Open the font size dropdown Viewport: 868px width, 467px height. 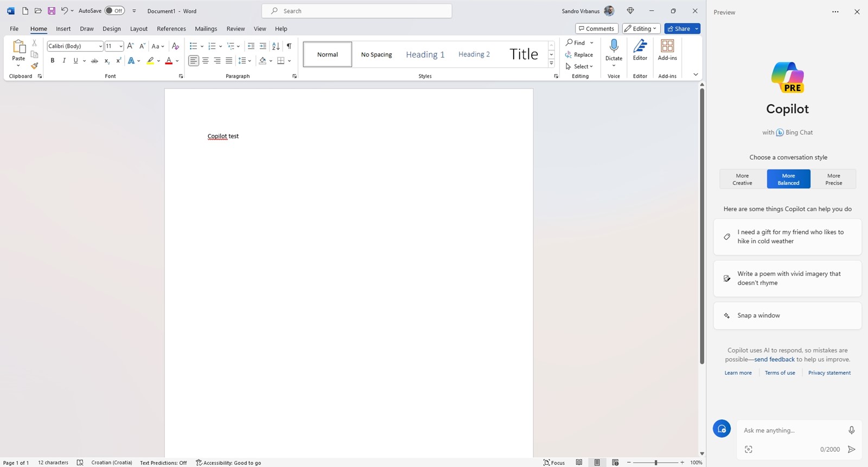pyautogui.click(x=120, y=46)
